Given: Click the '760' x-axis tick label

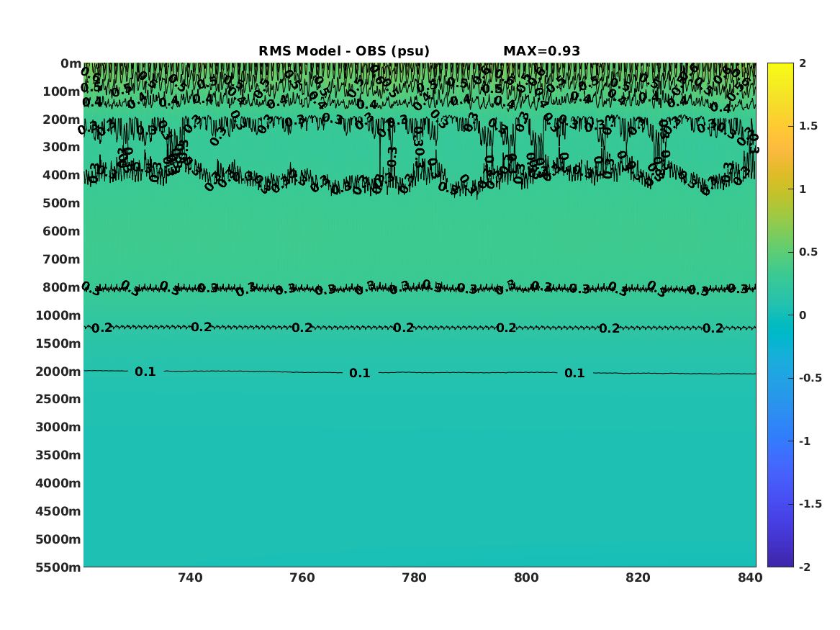Looking at the screenshot, I should coord(302,578).
